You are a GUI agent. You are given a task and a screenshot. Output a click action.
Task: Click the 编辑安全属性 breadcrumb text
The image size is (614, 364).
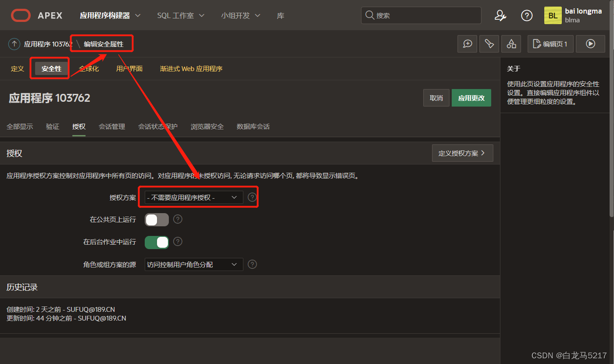104,44
